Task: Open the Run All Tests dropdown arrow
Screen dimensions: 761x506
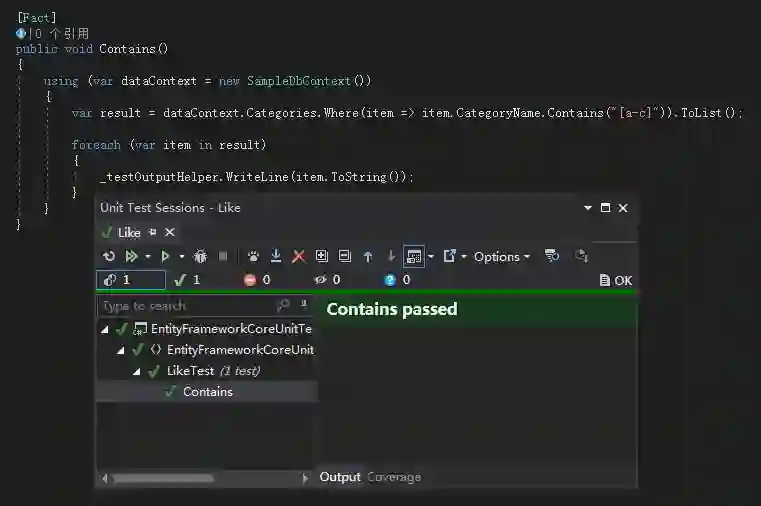Action: (x=148, y=257)
